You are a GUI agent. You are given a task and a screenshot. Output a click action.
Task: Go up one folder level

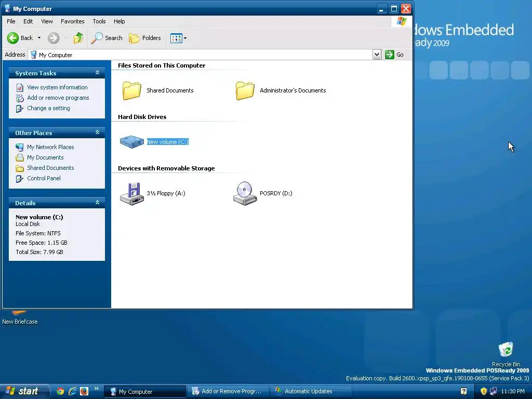tap(78, 38)
